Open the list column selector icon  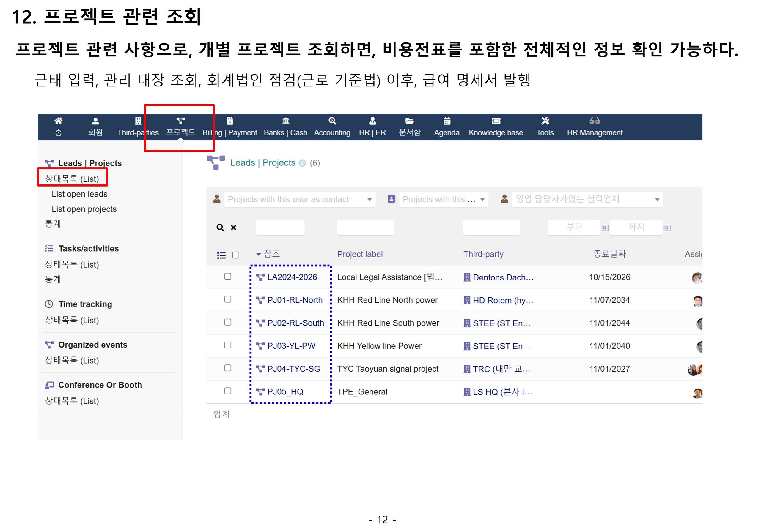click(221, 255)
